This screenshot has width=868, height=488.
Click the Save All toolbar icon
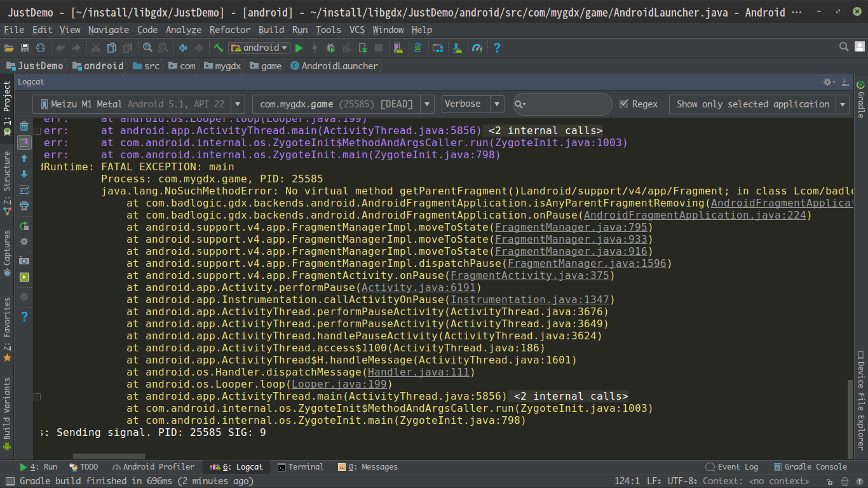pyautogui.click(x=25, y=48)
